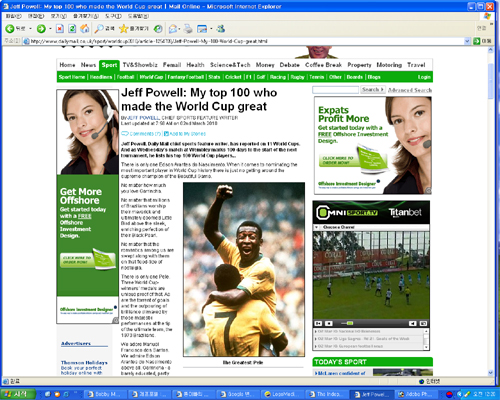Open dropdown arrow next to Back button
500x400 pixels.
pos(30,29)
